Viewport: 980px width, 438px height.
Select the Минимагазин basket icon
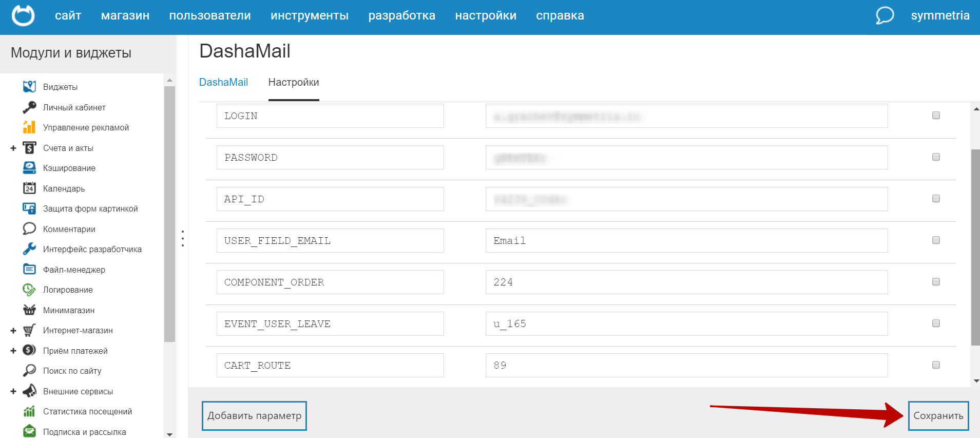click(29, 310)
